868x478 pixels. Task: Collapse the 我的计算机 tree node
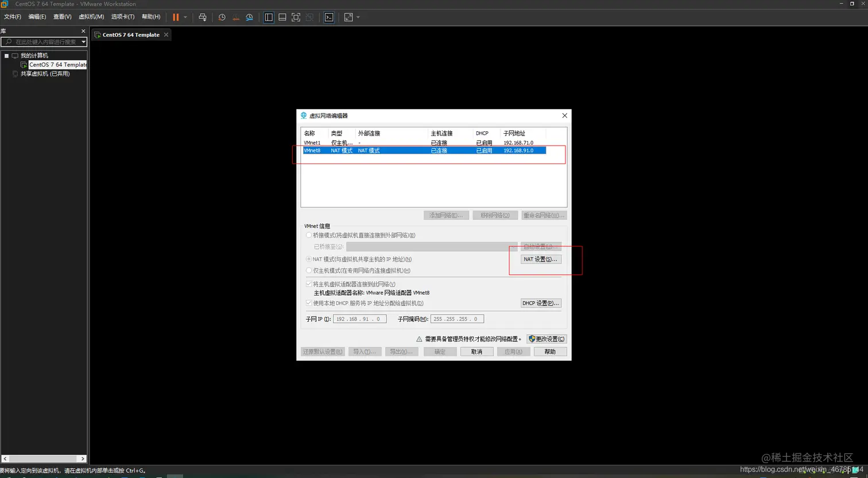pyautogui.click(x=6, y=56)
